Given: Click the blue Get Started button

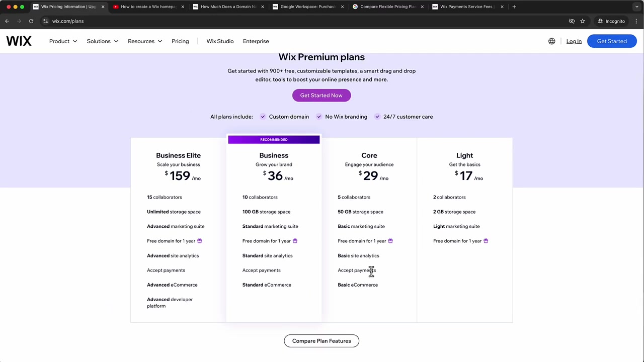Looking at the screenshot, I should coord(612,41).
